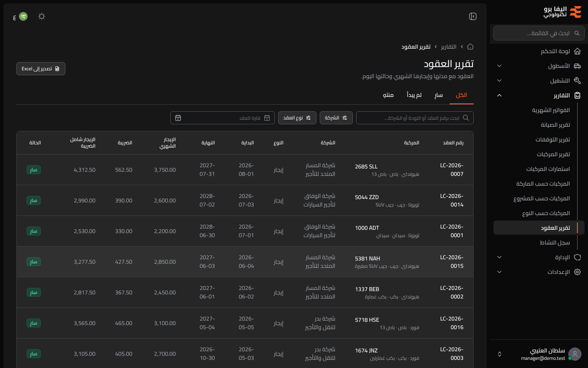Click the التقارير clipboard icon
Viewport: 588px width, 368px height.
coord(577,95)
